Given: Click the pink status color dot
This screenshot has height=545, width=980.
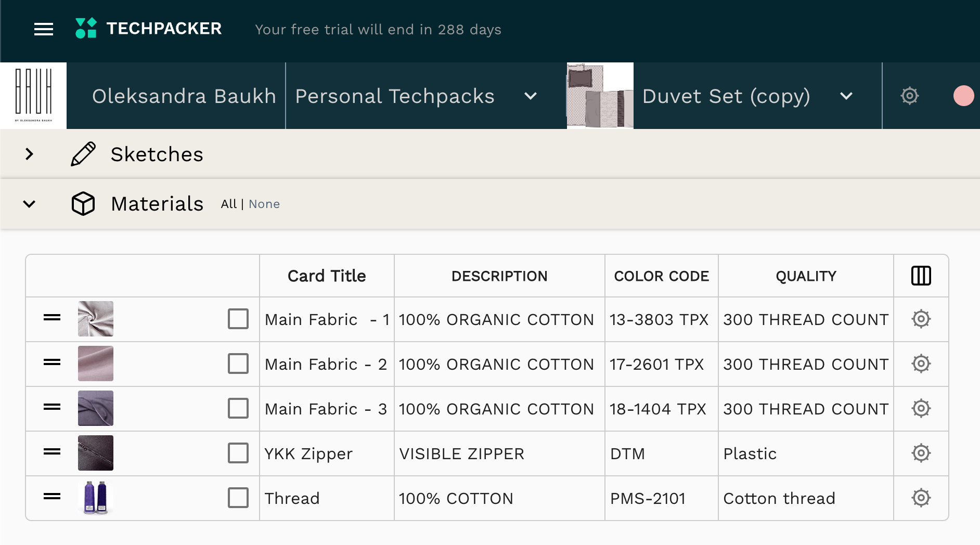Looking at the screenshot, I should coord(964,96).
